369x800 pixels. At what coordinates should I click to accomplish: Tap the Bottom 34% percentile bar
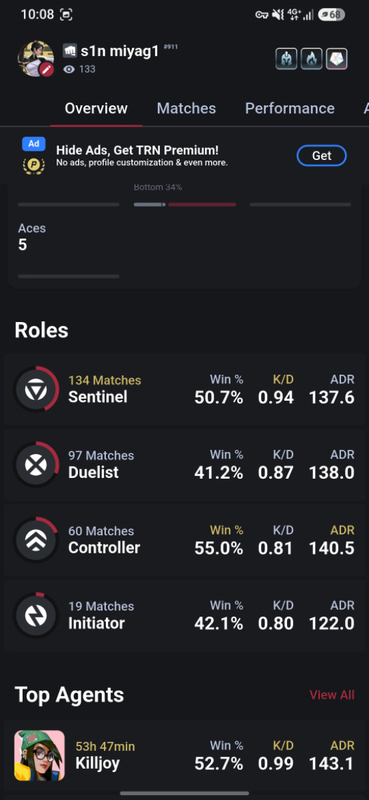(x=185, y=205)
